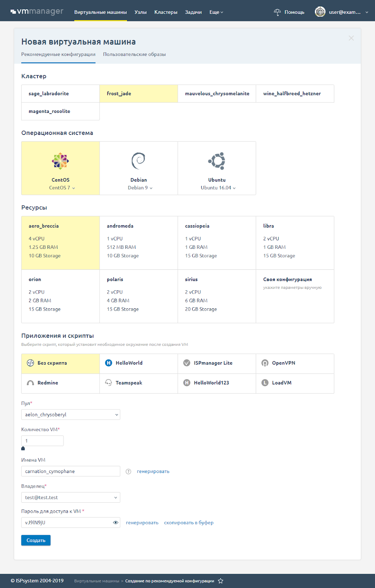
Task: Go to Кластеры menu item
Action: 166,12
